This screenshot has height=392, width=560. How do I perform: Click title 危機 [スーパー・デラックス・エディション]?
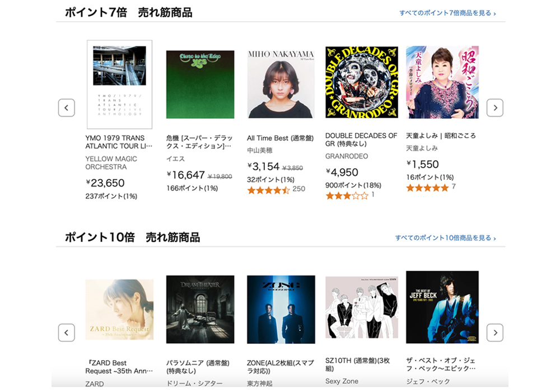[x=200, y=142]
